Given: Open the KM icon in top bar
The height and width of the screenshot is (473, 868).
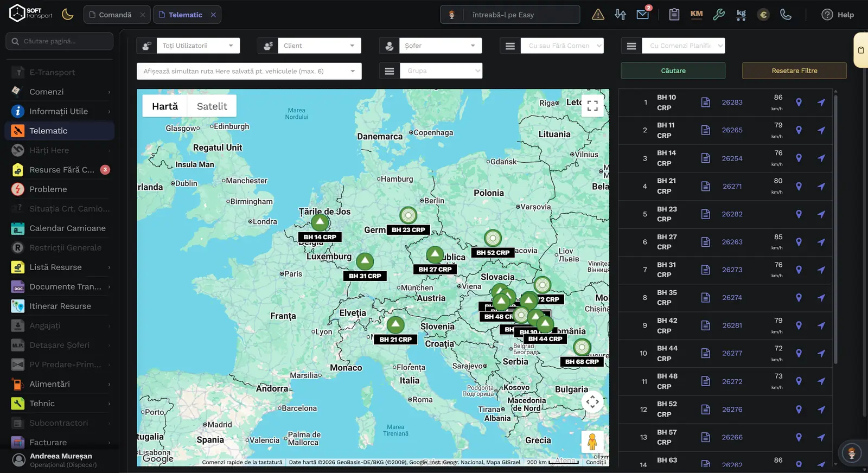Looking at the screenshot, I should coord(697,14).
